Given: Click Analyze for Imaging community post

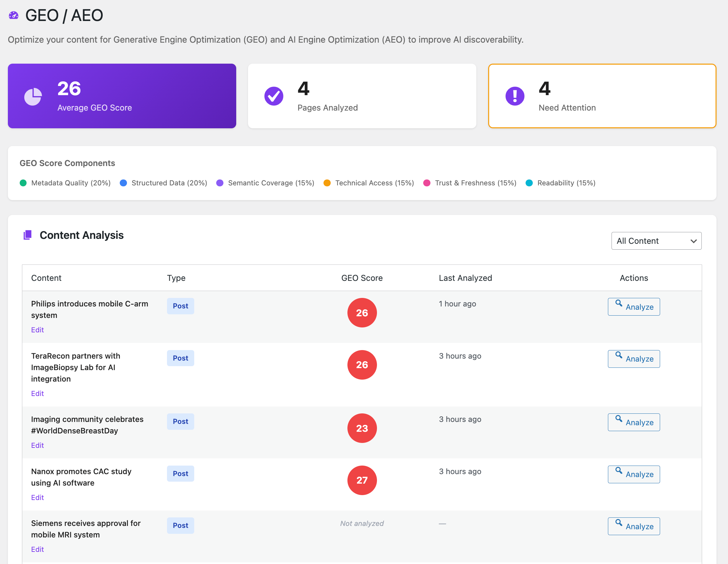Looking at the screenshot, I should pyautogui.click(x=634, y=422).
